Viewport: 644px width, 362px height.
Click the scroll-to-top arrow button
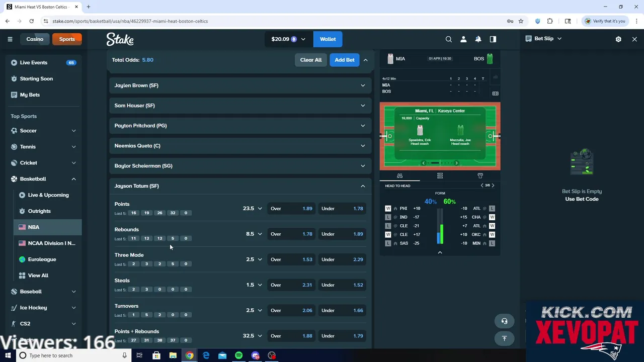tap(504, 338)
